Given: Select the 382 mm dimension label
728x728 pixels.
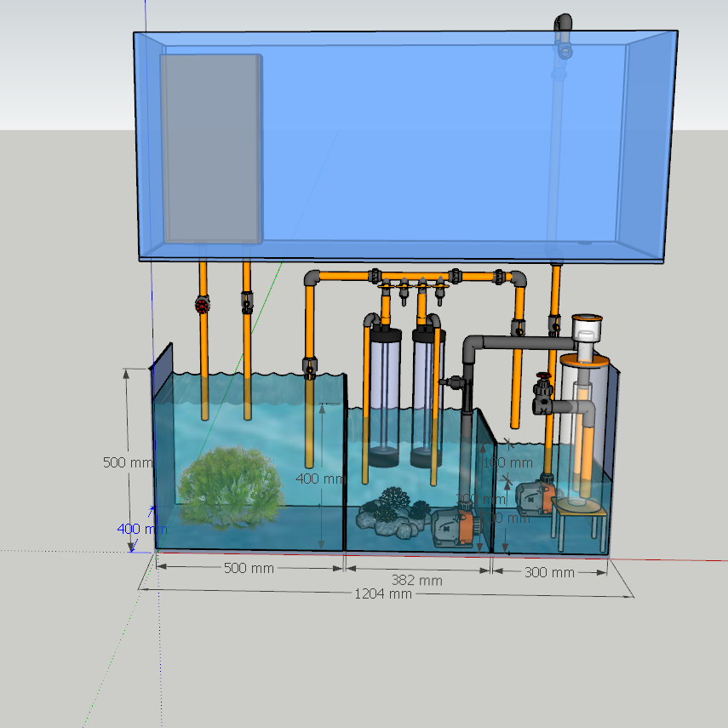Looking at the screenshot, I should [416, 581].
